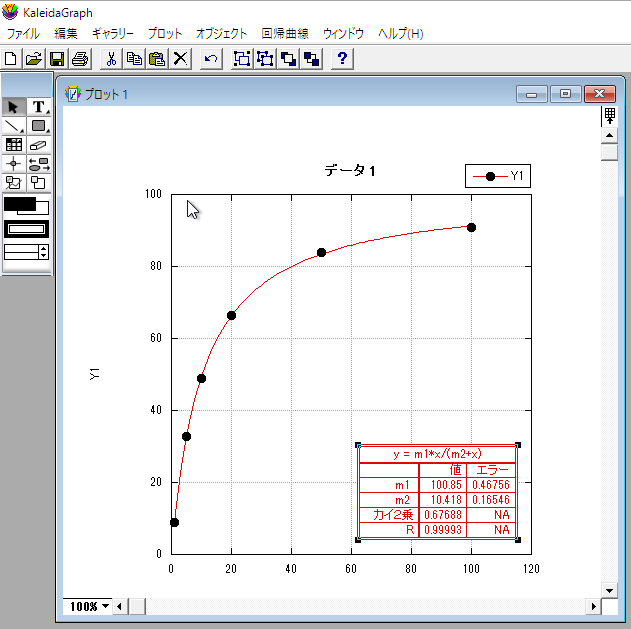Click the horizontal scrollbar right arrow
Screen dimensions: 631x629
tap(593, 606)
